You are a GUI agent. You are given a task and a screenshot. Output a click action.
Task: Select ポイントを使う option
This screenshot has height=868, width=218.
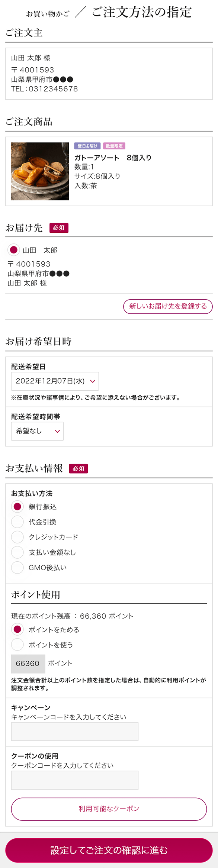[17, 645]
